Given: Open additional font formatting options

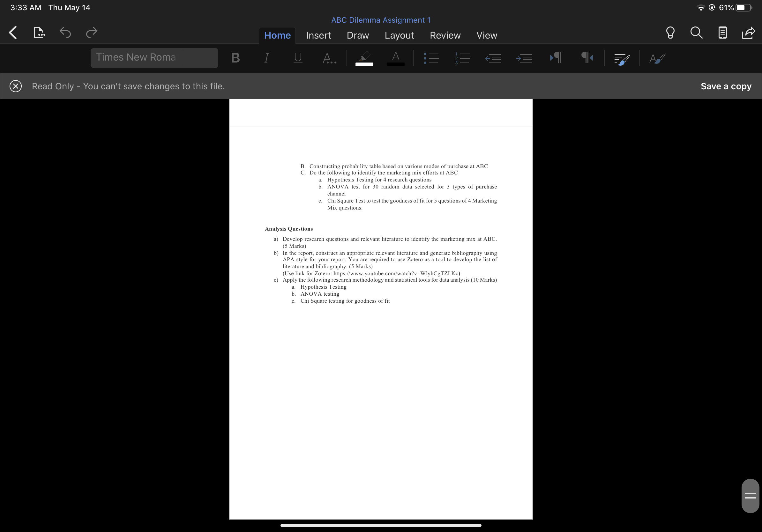Looking at the screenshot, I should pyautogui.click(x=330, y=58).
